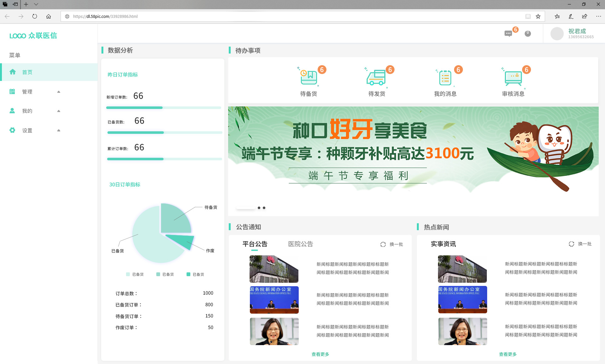Reload the page with refresh button
605x364 pixels.
35,16
